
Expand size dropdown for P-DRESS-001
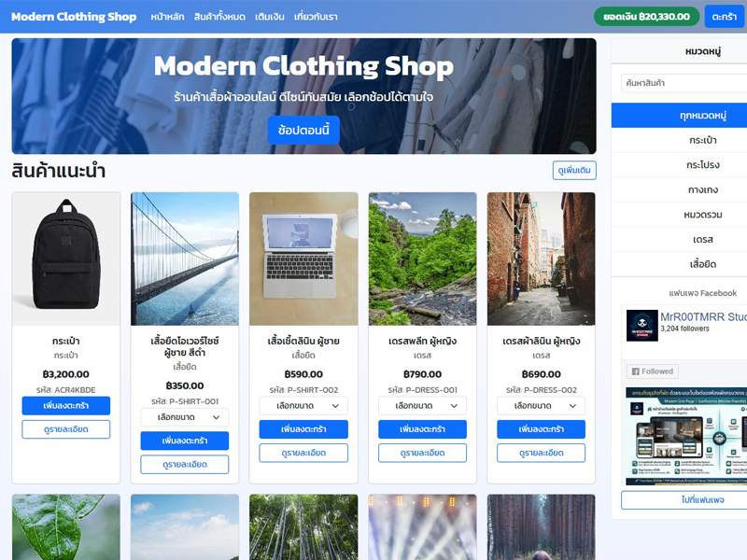423,406
